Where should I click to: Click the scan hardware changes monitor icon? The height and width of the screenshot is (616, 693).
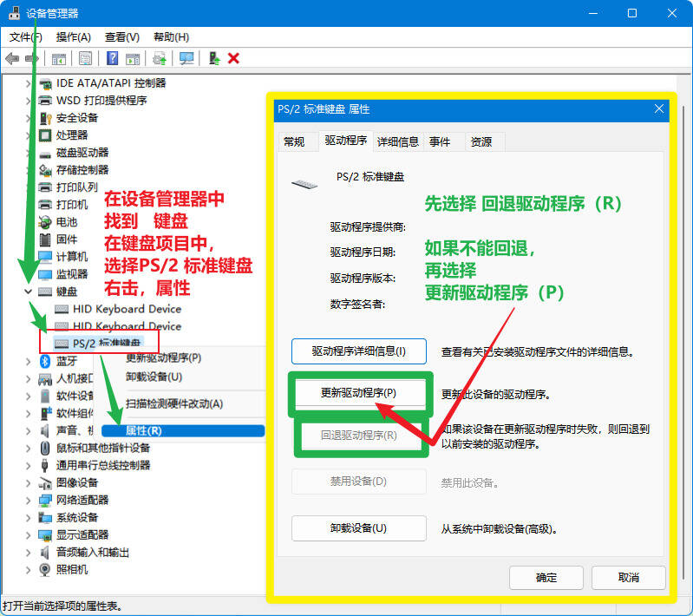[186, 58]
